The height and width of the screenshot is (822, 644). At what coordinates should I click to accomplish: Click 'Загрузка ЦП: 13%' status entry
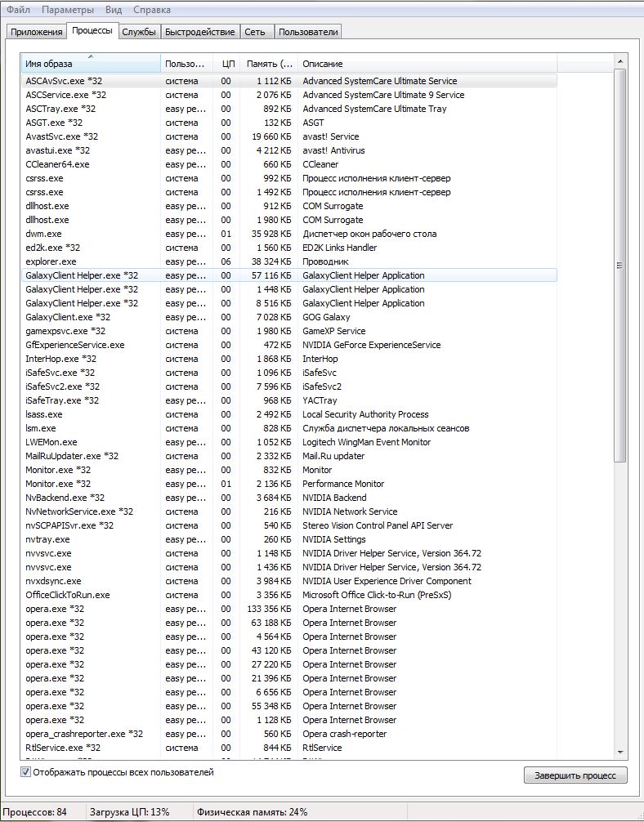[129, 812]
